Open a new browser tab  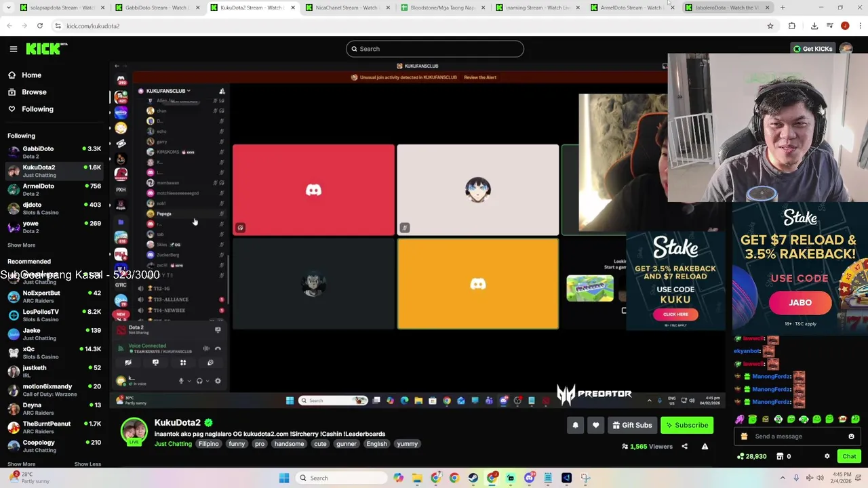click(x=783, y=7)
